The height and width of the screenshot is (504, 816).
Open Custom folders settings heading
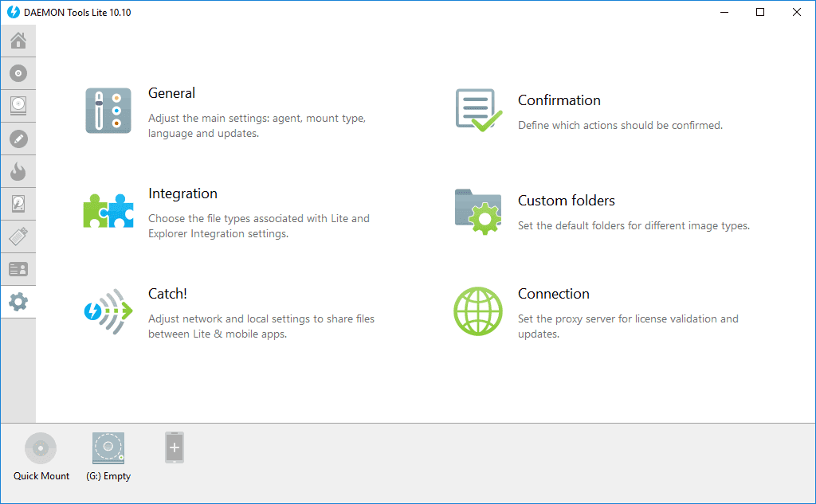[567, 201]
